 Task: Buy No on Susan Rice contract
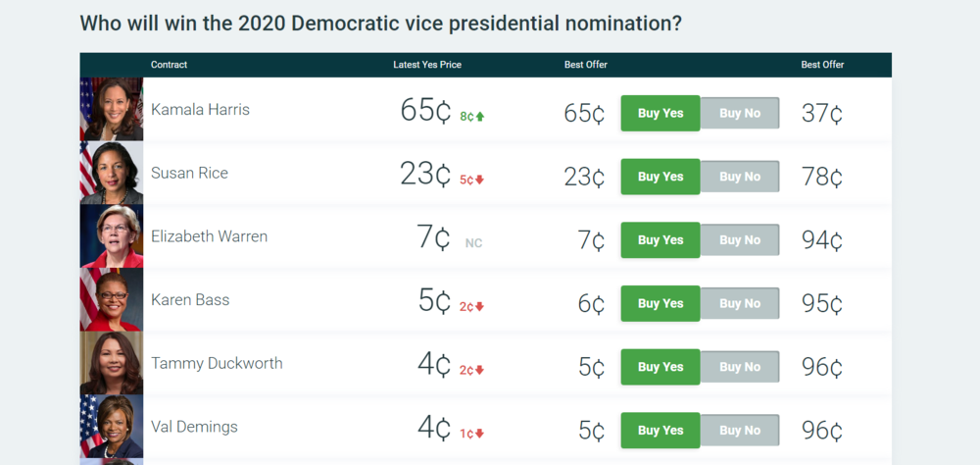[740, 177]
